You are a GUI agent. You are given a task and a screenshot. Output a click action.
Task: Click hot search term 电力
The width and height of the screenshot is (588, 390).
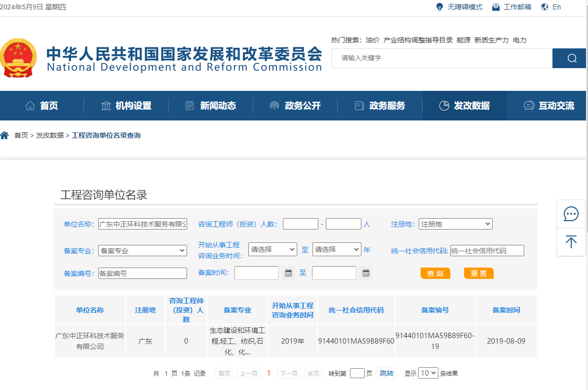tap(520, 40)
